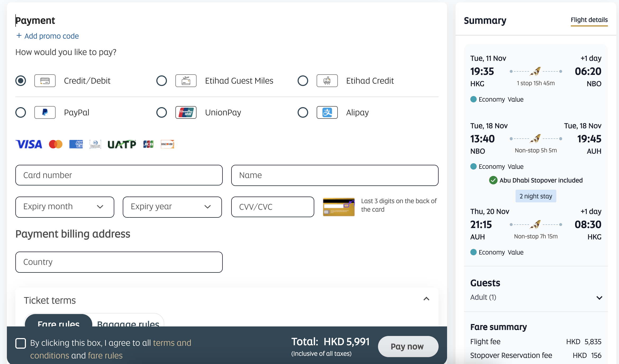Click the 'Last 3 digits on the back' hint
The width and height of the screenshot is (619, 364).
point(399,205)
